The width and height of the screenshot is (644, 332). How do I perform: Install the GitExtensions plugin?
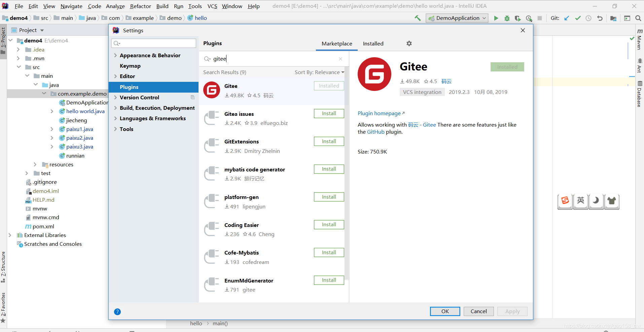329,141
